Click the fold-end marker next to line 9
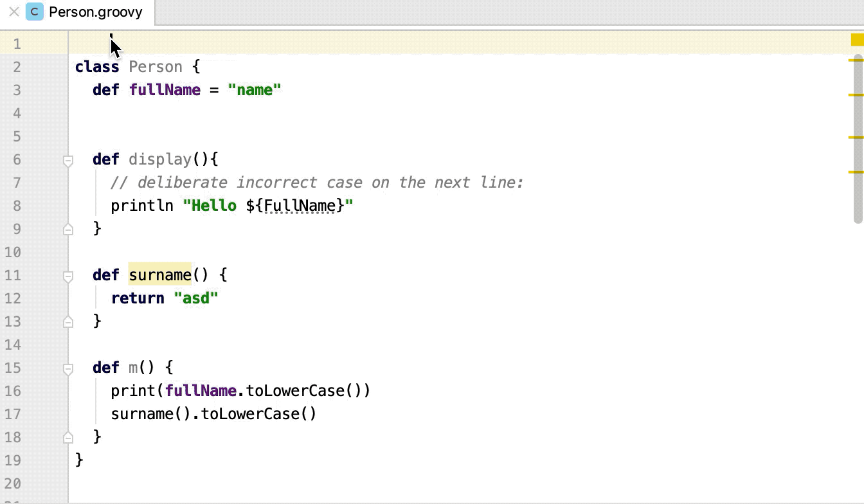Screen dimensions: 864x504 (67, 229)
